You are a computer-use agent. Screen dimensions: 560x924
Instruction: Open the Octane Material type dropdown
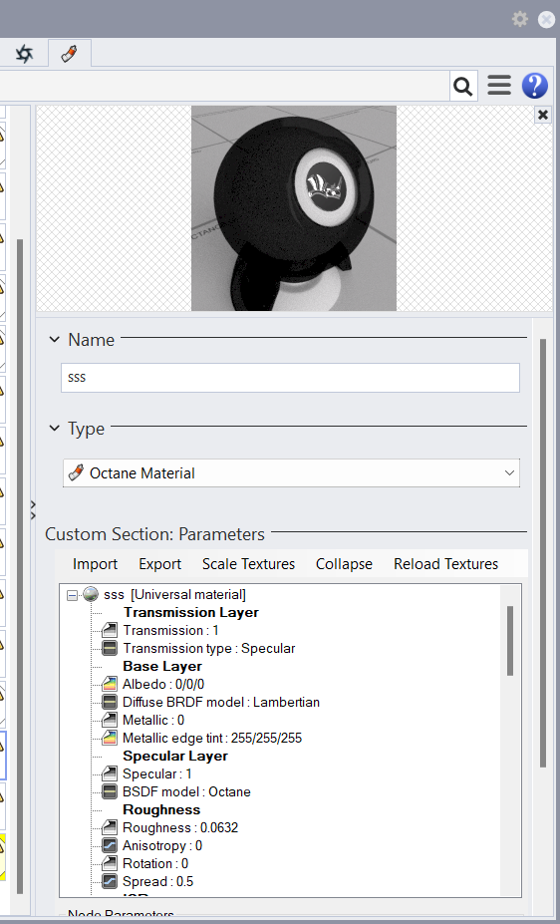coord(292,473)
